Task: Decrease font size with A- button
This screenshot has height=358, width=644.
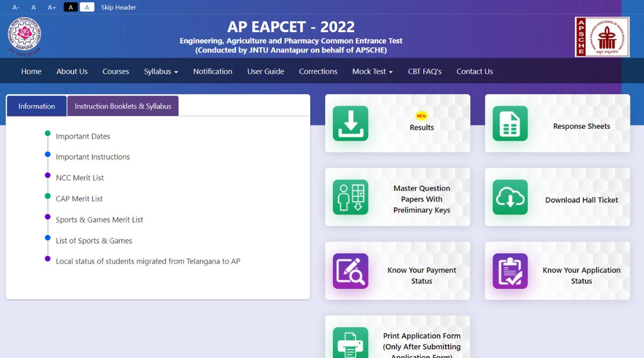Action: click(16, 7)
